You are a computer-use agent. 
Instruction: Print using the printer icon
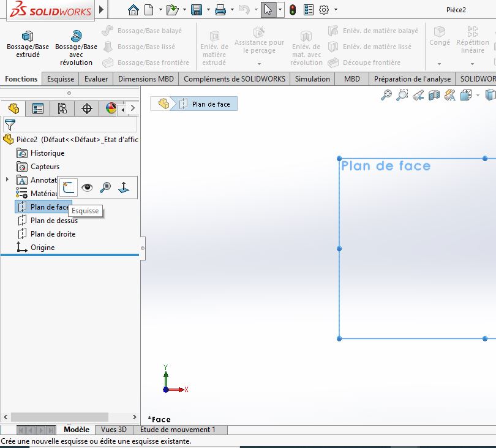tap(220, 10)
